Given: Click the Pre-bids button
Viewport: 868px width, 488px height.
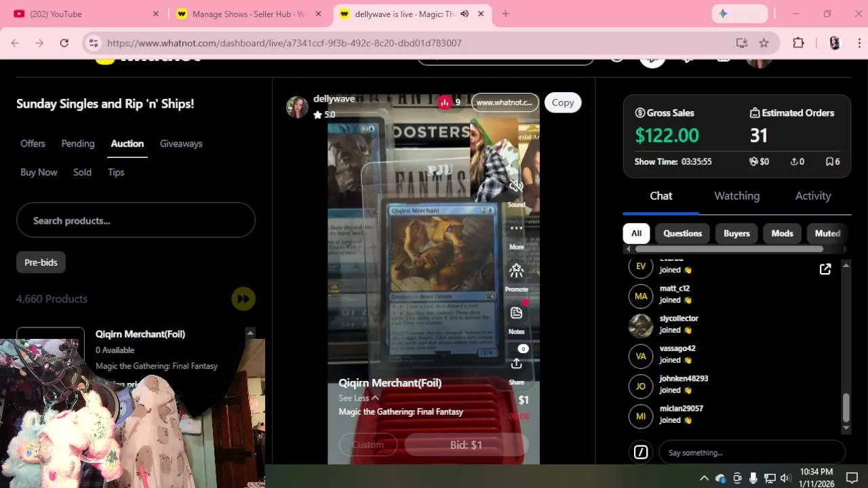Looking at the screenshot, I should click(x=41, y=262).
